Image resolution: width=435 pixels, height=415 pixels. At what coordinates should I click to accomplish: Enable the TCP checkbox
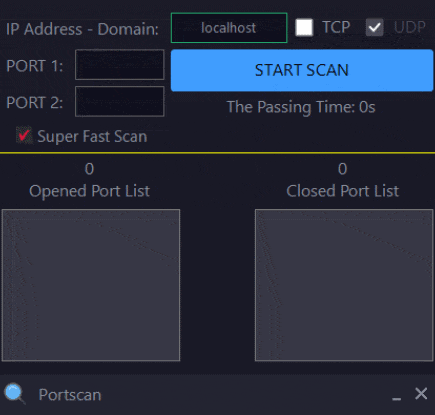[x=304, y=27]
